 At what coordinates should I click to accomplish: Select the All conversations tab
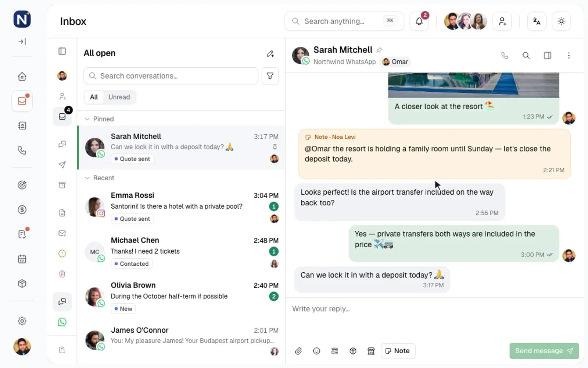click(94, 97)
